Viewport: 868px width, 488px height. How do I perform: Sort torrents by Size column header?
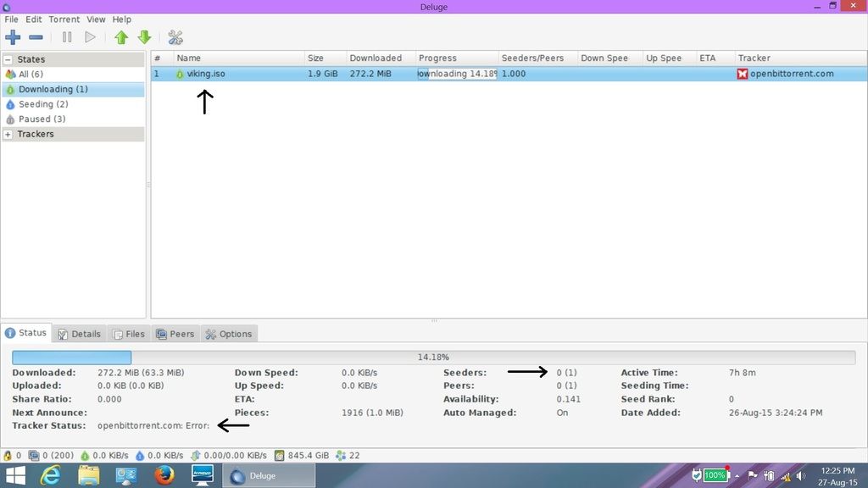[x=316, y=58]
